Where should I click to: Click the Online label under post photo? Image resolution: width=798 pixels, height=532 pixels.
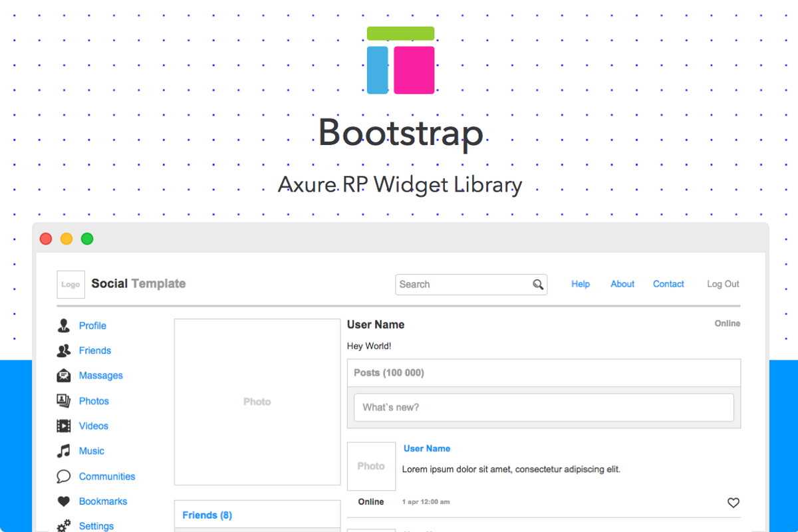click(371, 502)
